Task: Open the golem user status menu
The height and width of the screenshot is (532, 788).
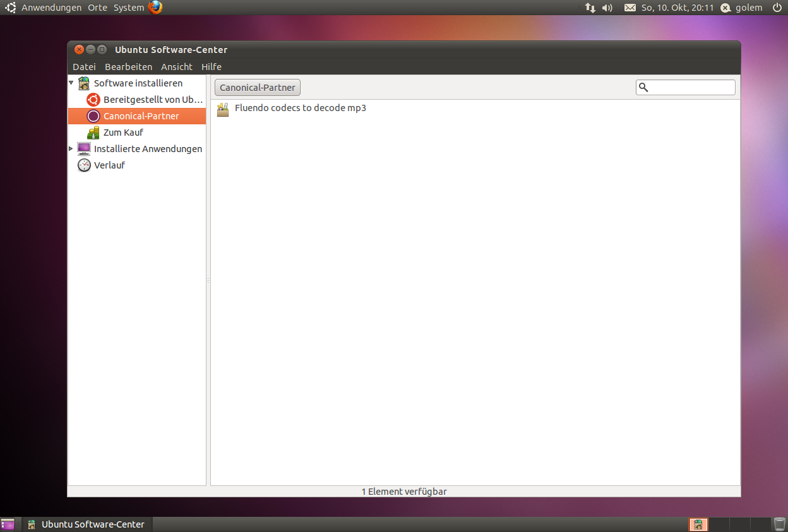Action: tap(742, 8)
